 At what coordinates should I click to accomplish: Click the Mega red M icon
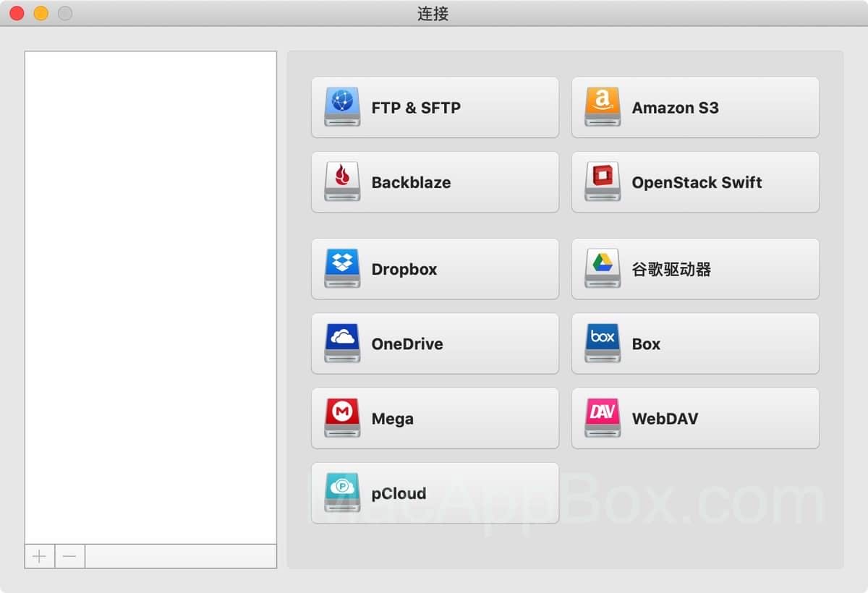[x=342, y=417]
